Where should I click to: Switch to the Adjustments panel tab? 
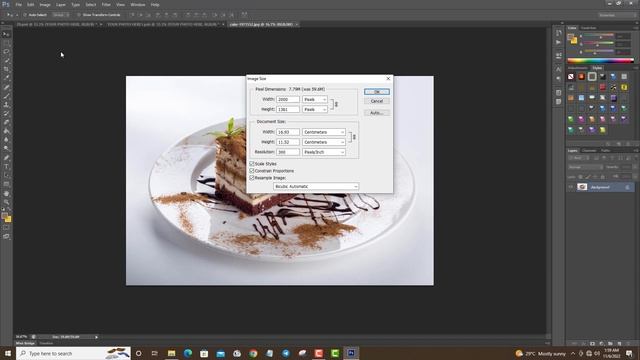(x=578, y=68)
